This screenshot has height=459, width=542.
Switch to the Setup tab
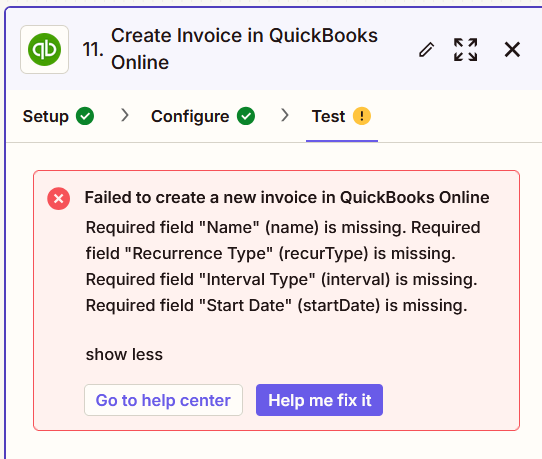point(46,116)
